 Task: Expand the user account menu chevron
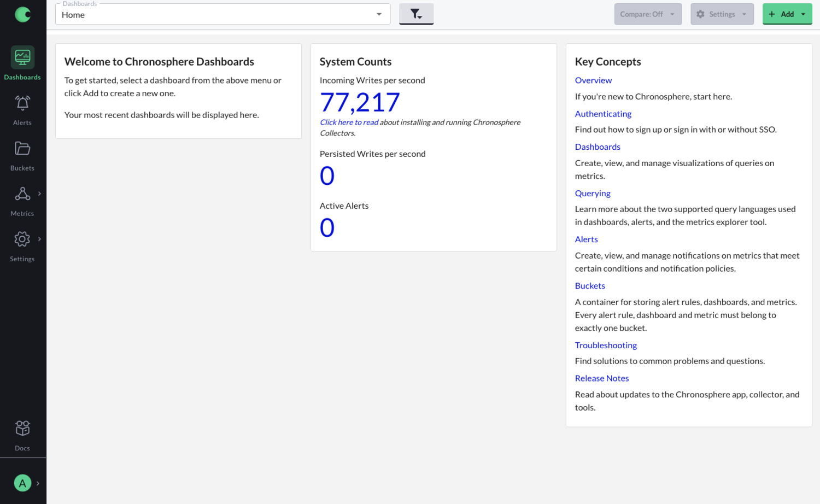tap(38, 483)
